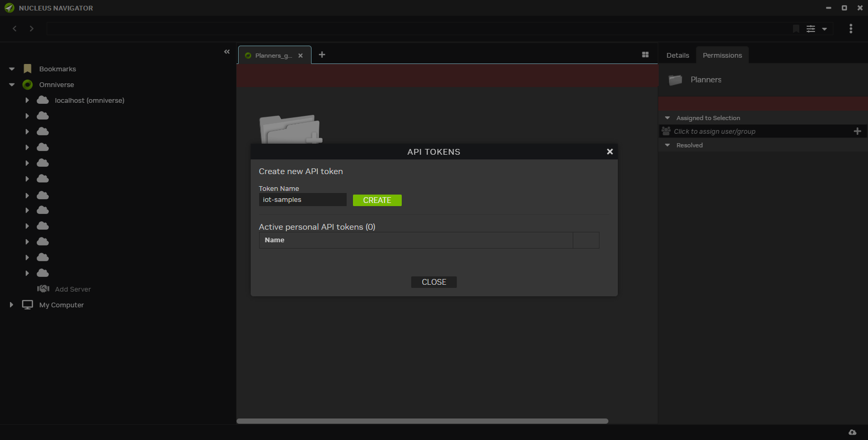Switch to the Details tab
Screen dimensions: 868x440
pos(677,56)
